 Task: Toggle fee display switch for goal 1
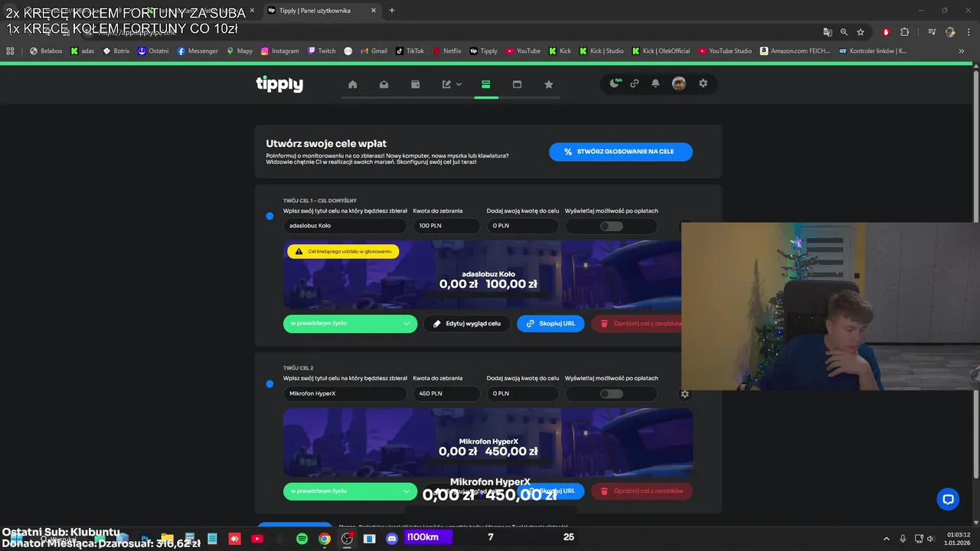611,226
